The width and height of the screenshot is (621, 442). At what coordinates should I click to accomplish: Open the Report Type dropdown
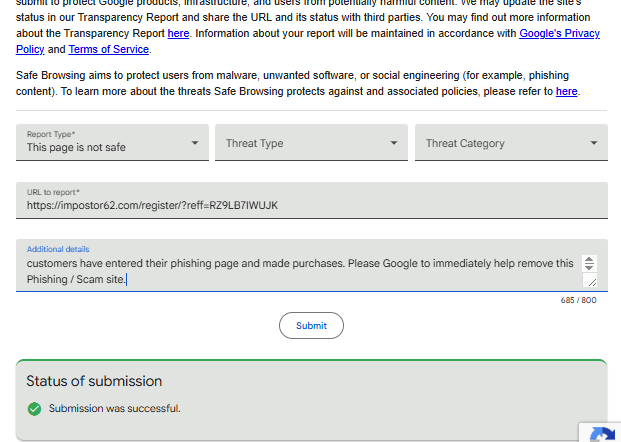(x=112, y=143)
